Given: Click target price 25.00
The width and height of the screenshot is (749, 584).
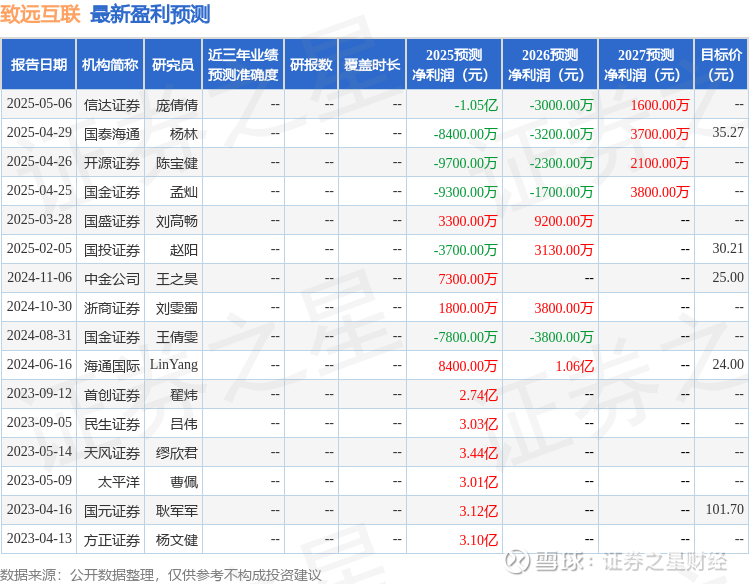Looking at the screenshot, I should point(728,277).
